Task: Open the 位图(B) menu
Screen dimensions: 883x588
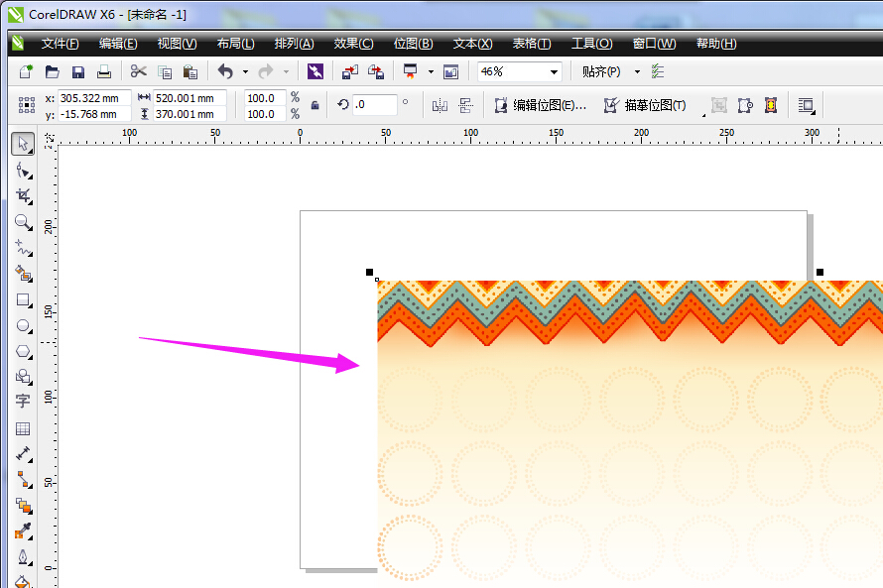Action: (414, 44)
